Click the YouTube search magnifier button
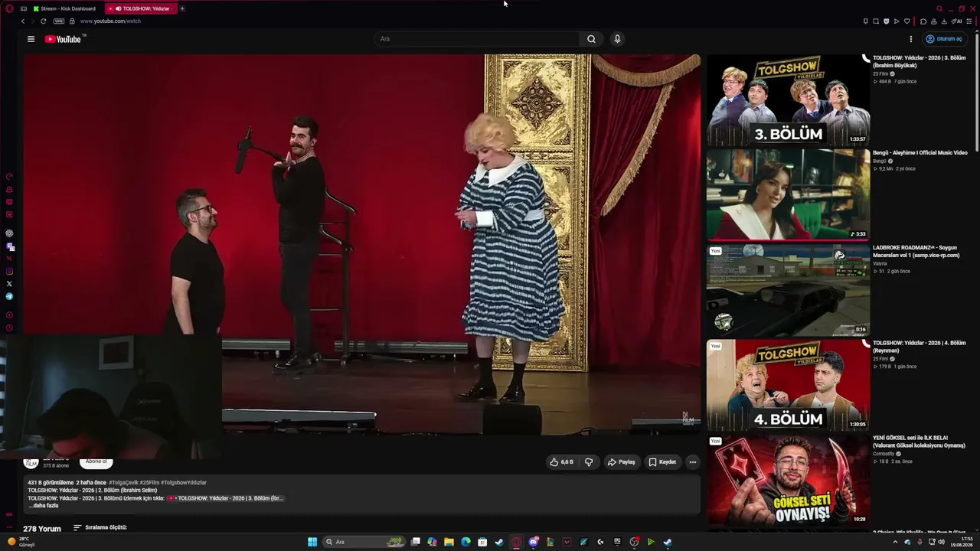The image size is (980, 551). (x=591, y=39)
